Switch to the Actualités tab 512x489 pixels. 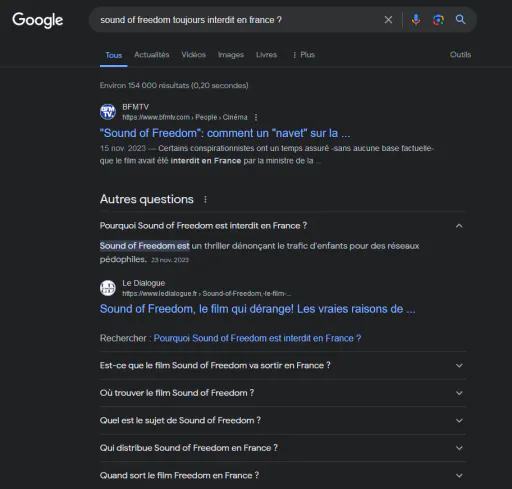coord(152,55)
